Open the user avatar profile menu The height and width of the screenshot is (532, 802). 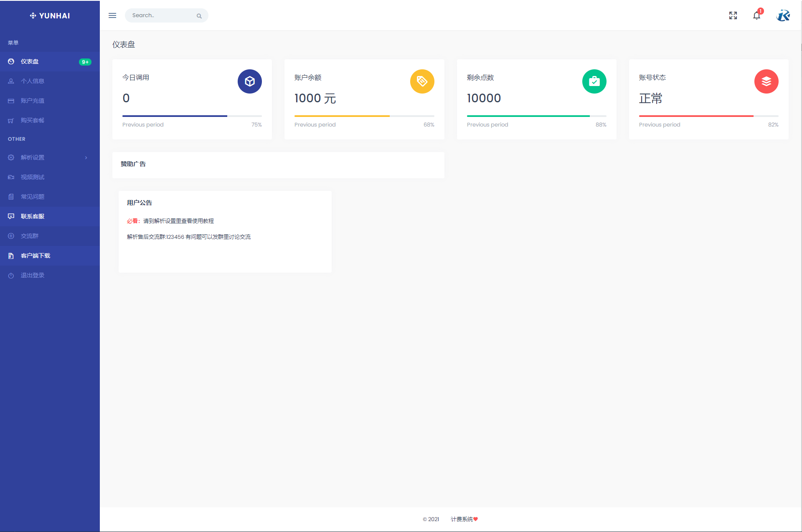click(x=783, y=15)
